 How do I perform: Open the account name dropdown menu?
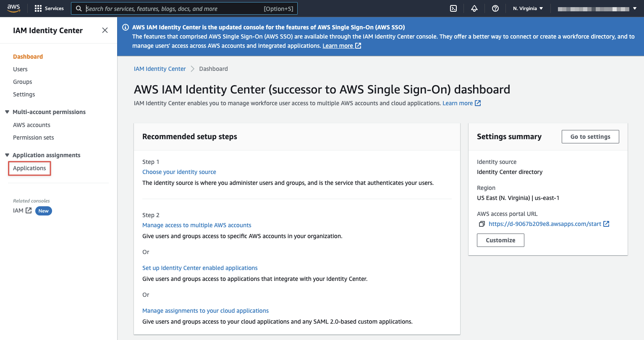coord(597,8)
